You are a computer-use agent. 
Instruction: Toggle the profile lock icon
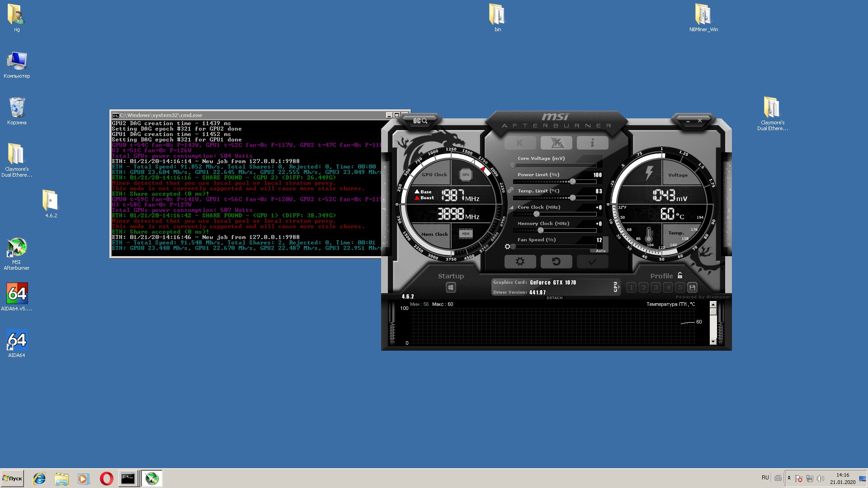680,275
